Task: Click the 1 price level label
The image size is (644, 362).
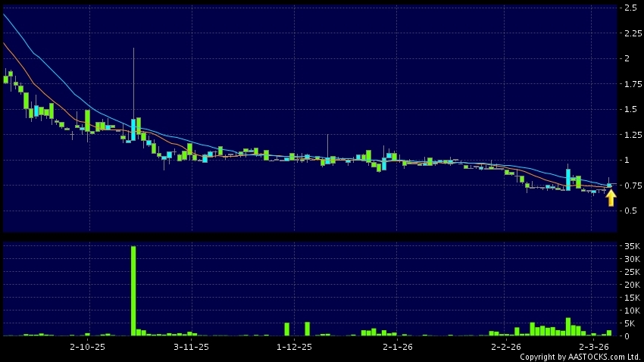Action: 626,160
